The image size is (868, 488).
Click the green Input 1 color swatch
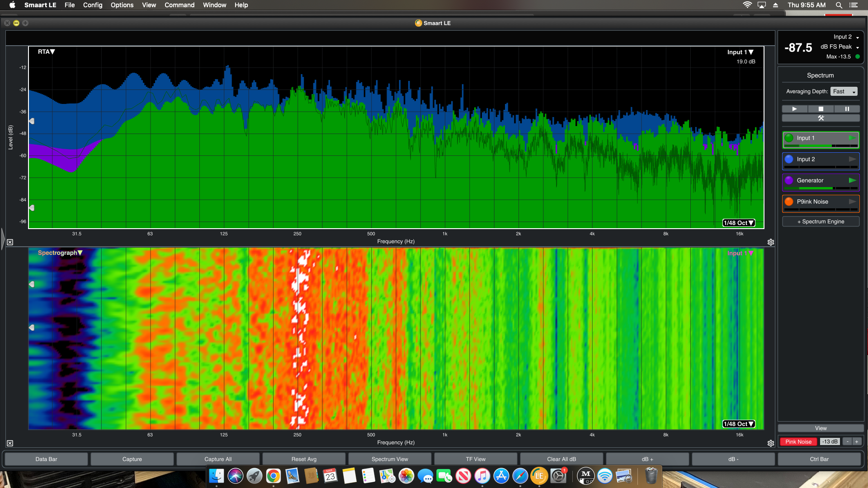coord(789,138)
